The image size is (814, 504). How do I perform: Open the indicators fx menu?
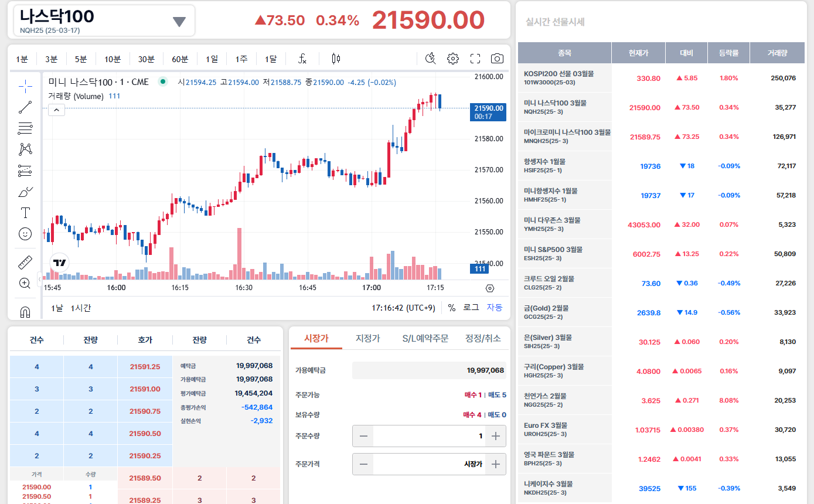302,59
